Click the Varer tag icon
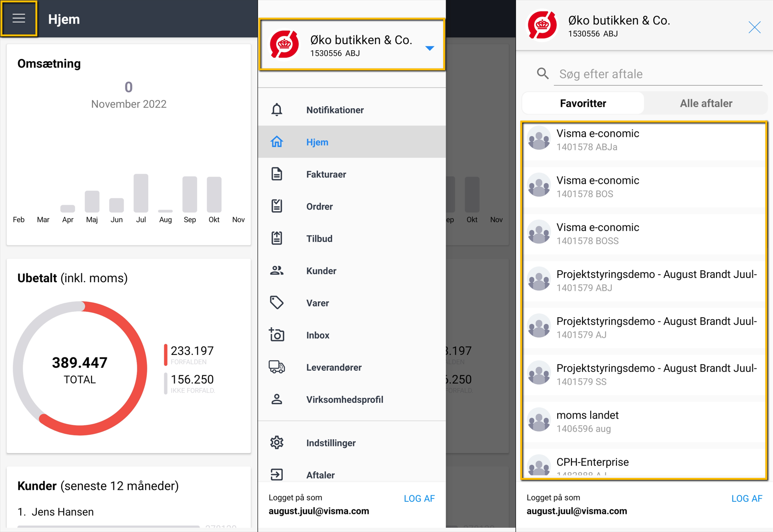 click(277, 302)
